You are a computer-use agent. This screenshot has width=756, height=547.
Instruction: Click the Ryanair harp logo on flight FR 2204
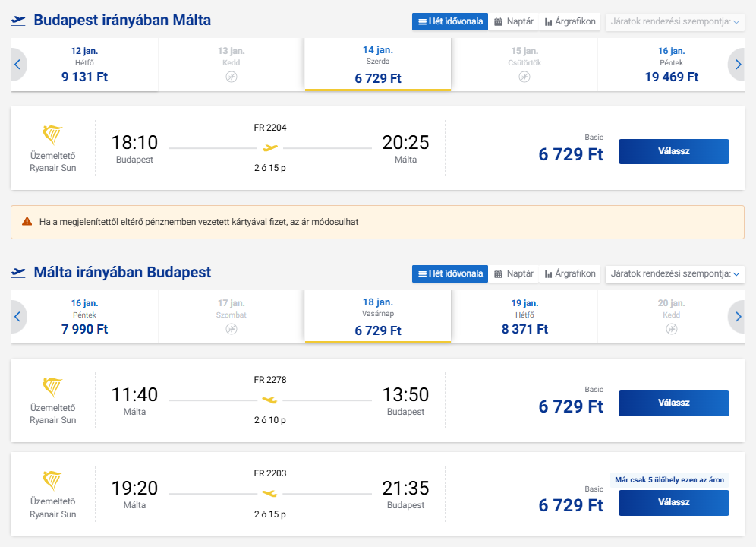point(52,135)
